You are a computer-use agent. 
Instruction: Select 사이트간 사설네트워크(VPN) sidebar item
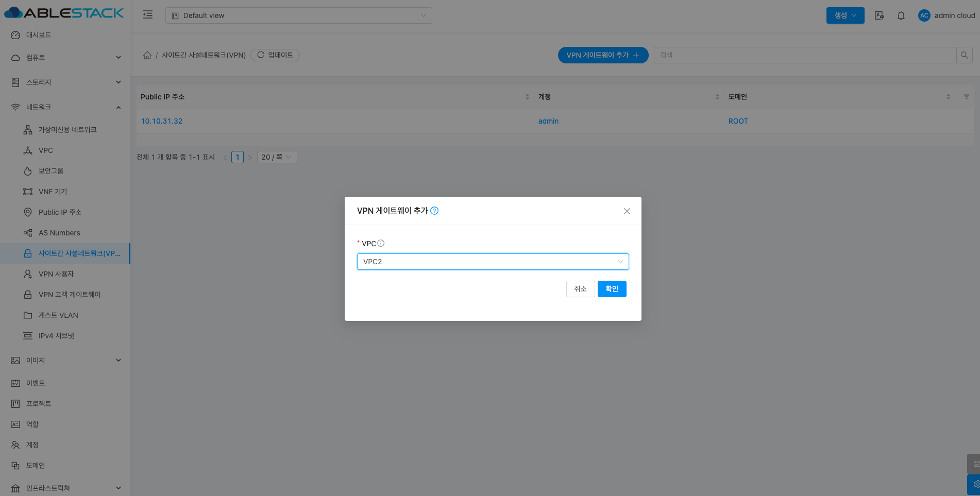[x=65, y=253]
